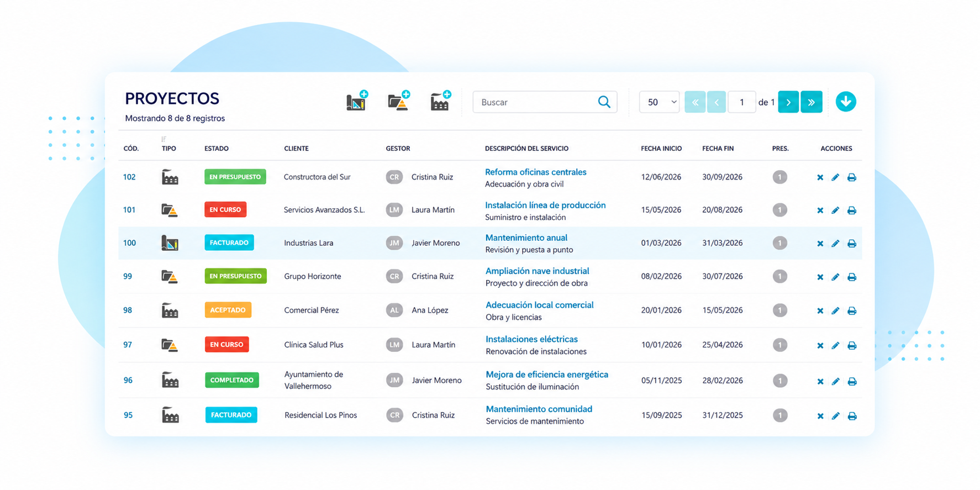Screen dimensions: 980x490
Task: Edit project 95 with the pencil icon
Action: tap(836, 416)
